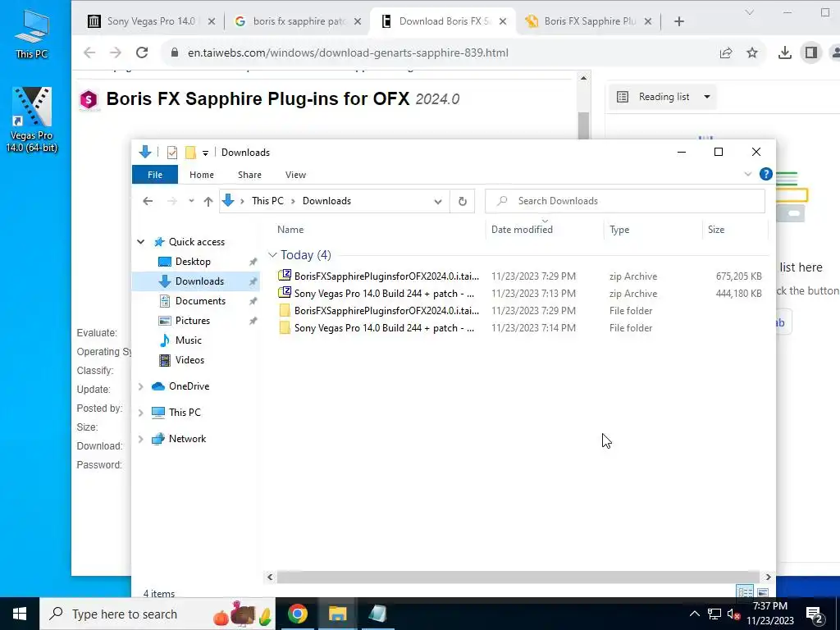Image resolution: width=840 pixels, height=630 pixels.
Task: Select Music in navigation pane
Action: click(x=188, y=340)
